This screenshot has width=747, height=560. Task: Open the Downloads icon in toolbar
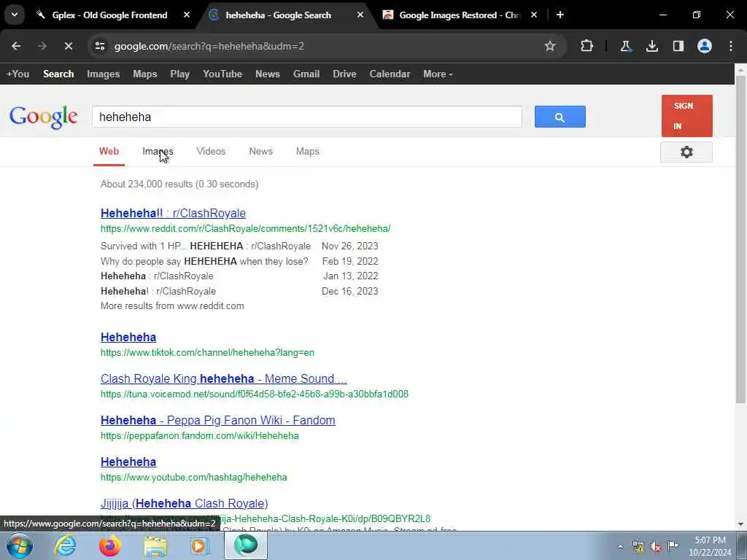651,46
